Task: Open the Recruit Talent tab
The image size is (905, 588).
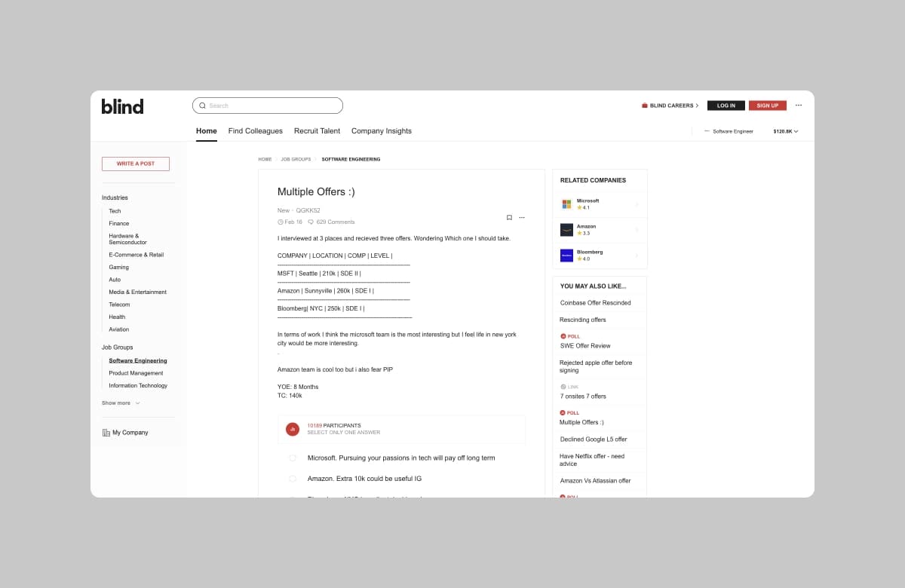Action: coord(317,131)
